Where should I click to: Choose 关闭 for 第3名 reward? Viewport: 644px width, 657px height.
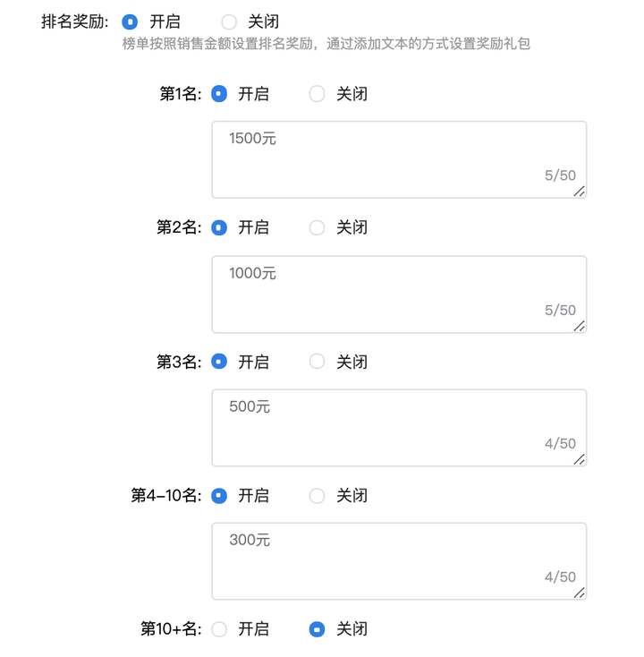point(317,363)
